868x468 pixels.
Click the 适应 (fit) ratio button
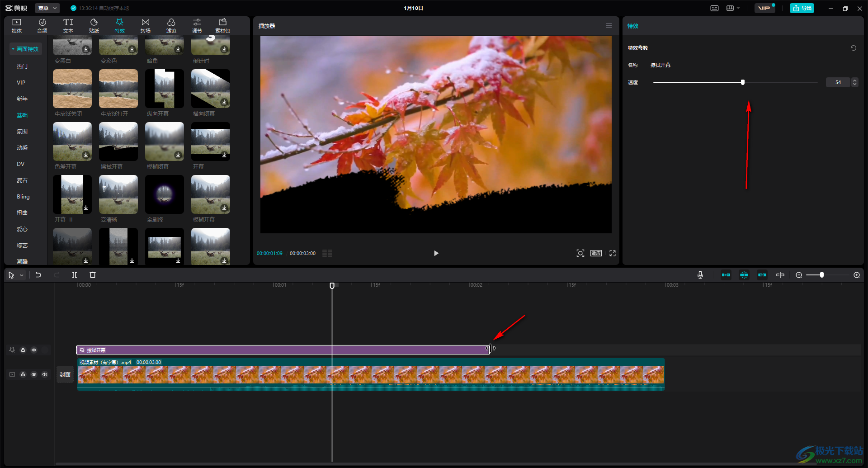pos(596,253)
